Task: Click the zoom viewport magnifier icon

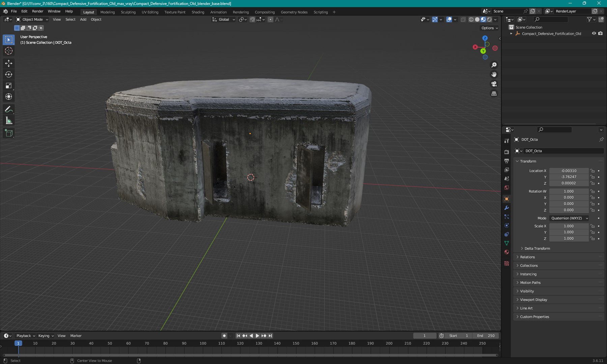Action: coord(494,65)
